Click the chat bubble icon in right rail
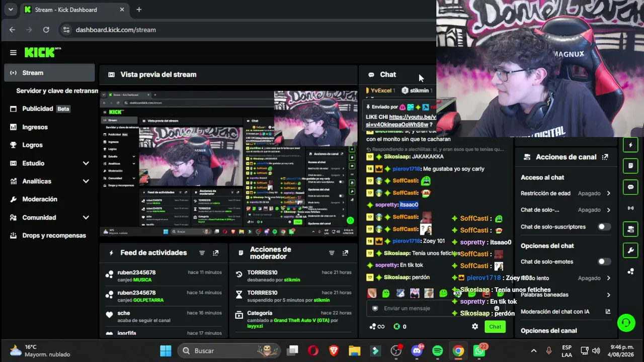 tap(630, 187)
